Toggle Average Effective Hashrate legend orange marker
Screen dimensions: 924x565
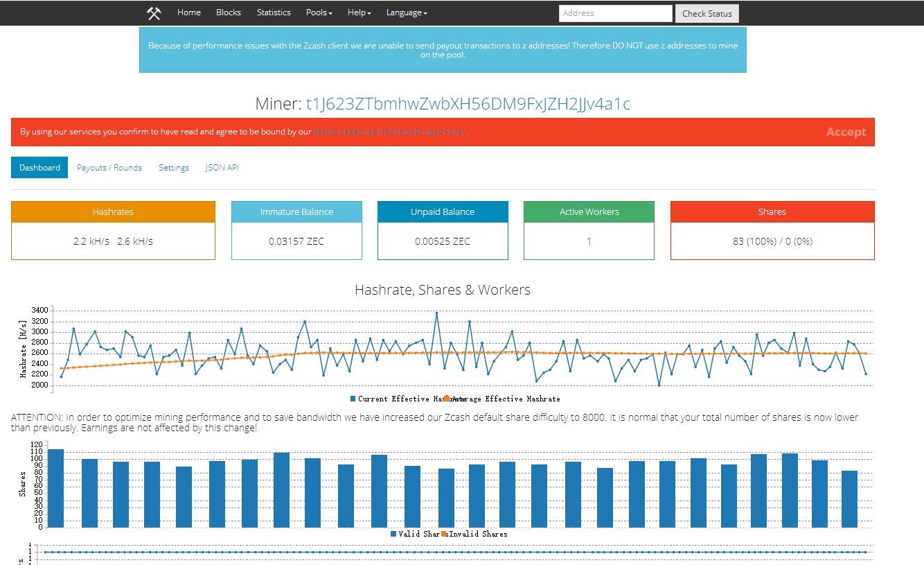coord(447,399)
